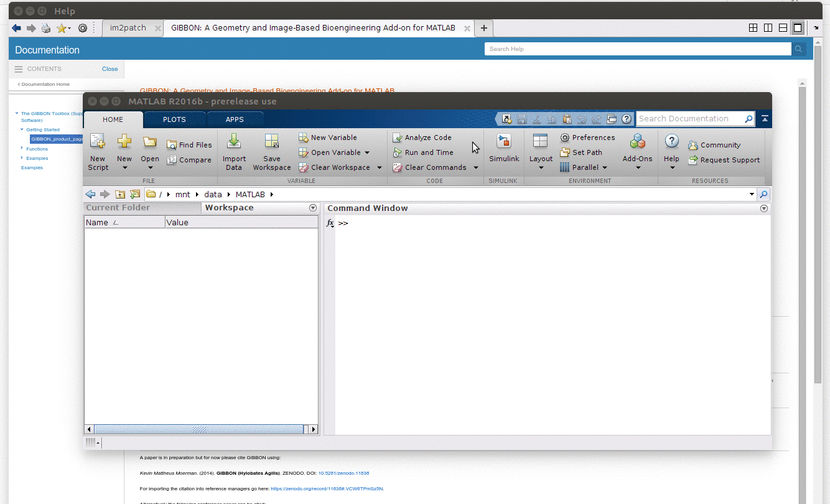
Task: Click the redo arrow in quick access bar
Action: pyautogui.click(x=596, y=119)
